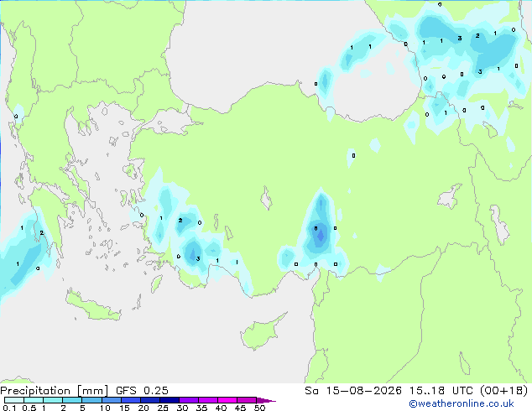Click the above-50 mm arrow tip of legend
532x411 pixels.
pos(266,400)
